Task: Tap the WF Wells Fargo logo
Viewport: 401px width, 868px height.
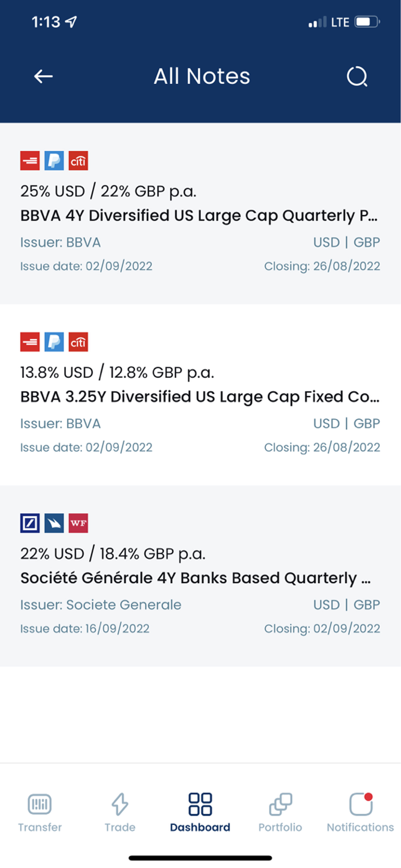Action: (x=78, y=523)
